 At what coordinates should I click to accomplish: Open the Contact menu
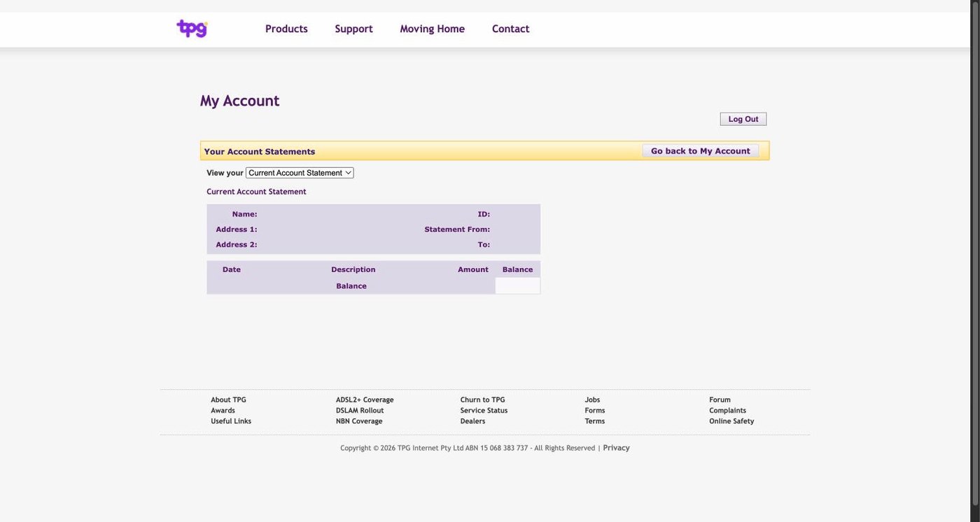(x=510, y=29)
